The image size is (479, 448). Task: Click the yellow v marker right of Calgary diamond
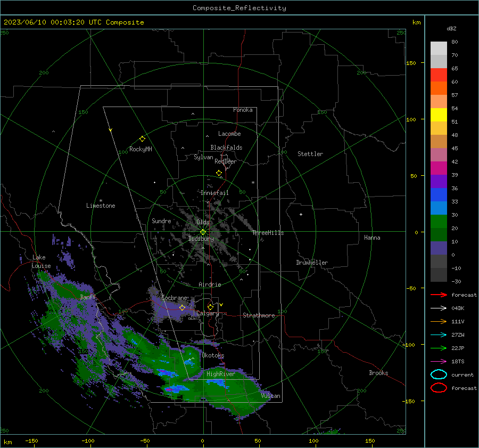[221, 305]
